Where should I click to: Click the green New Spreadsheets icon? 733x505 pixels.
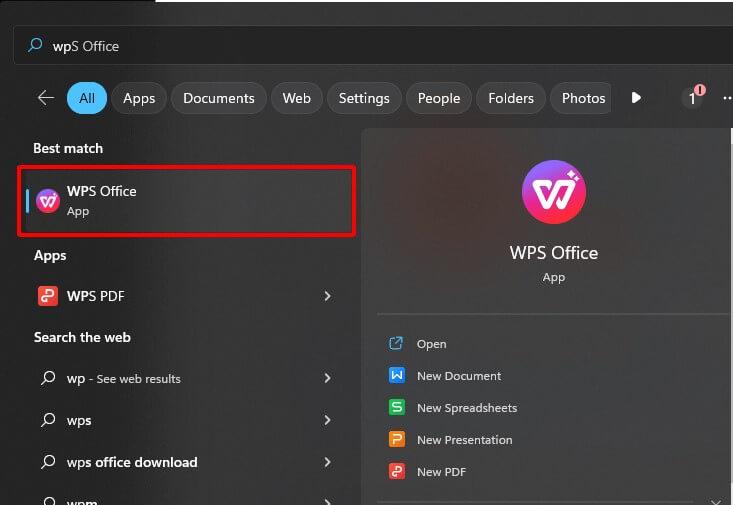coord(396,408)
